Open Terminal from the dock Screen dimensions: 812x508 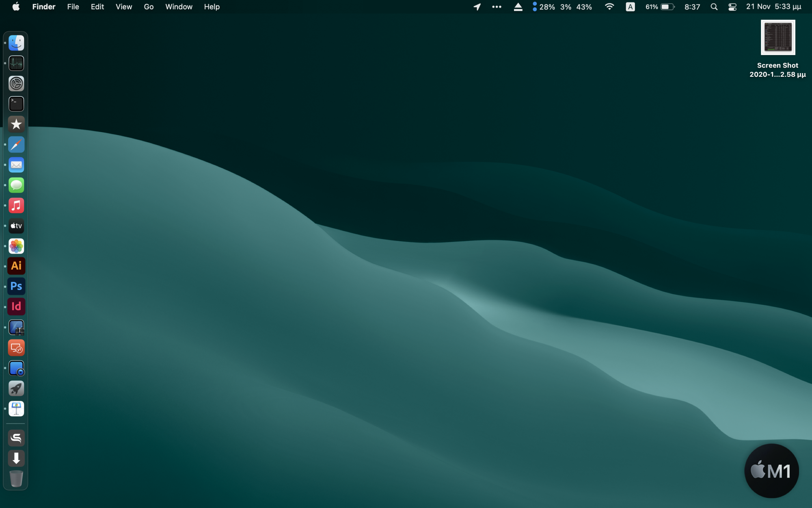point(16,104)
